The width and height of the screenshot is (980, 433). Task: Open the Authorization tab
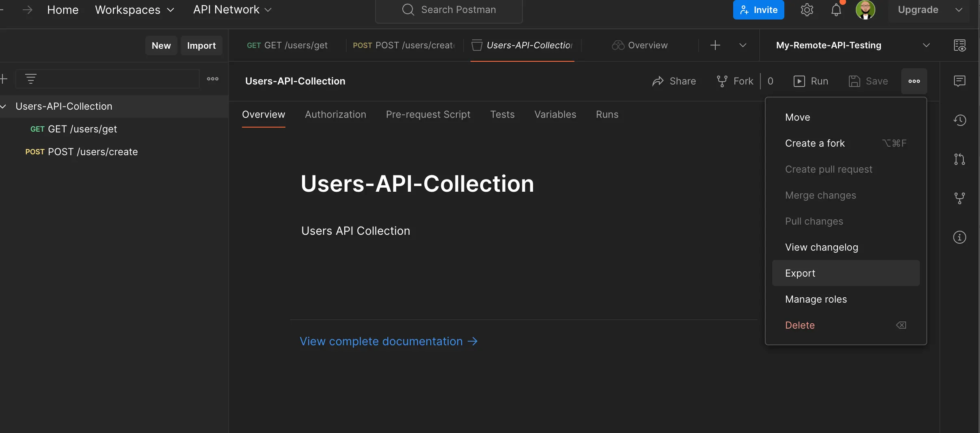coord(335,115)
